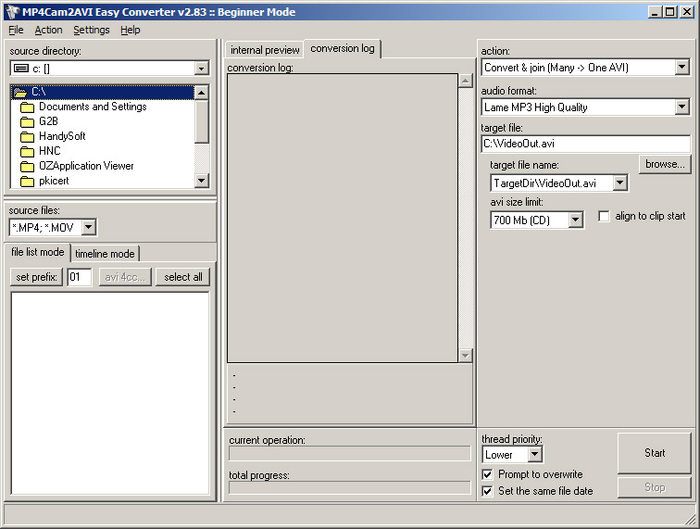
Task: Open the File menu
Action: coord(16,30)
